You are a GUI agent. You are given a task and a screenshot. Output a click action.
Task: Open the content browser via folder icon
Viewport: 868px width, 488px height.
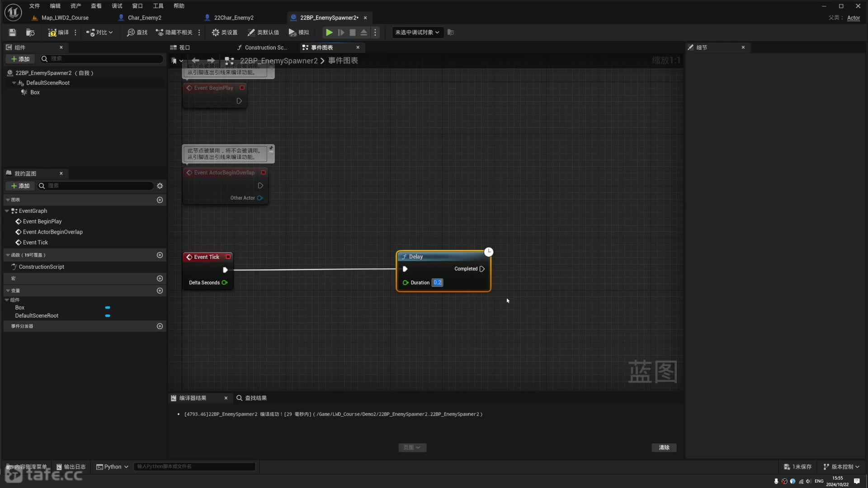pos(30,32)
